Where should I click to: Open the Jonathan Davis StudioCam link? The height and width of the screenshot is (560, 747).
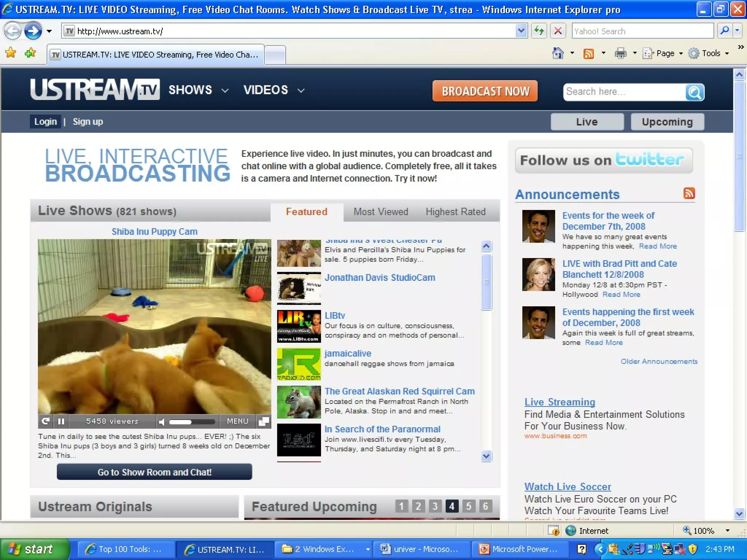(x=380, y=277)
